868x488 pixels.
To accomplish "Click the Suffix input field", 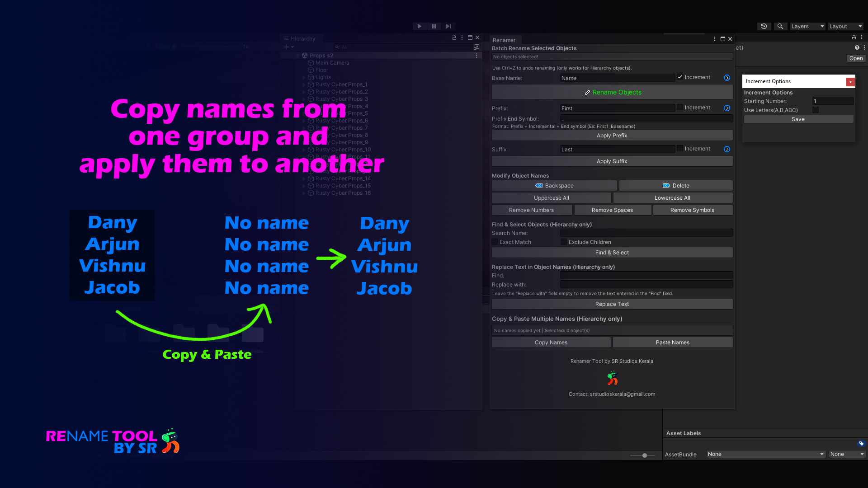I will point(617,150).
